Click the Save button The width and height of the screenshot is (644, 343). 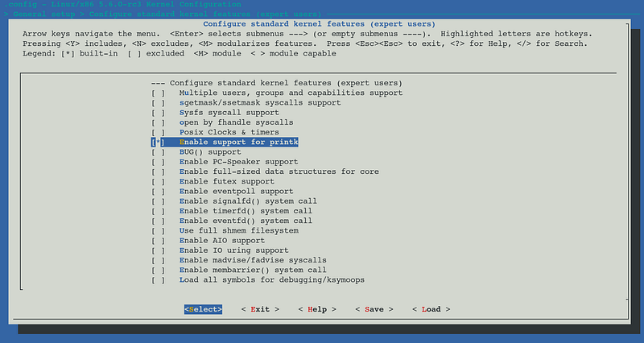374,309
